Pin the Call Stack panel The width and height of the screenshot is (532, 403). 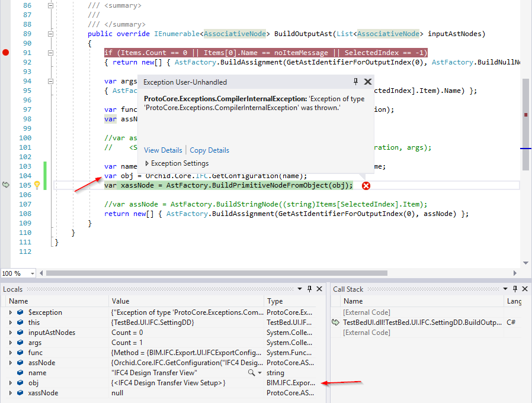click(x=515, y=289)
